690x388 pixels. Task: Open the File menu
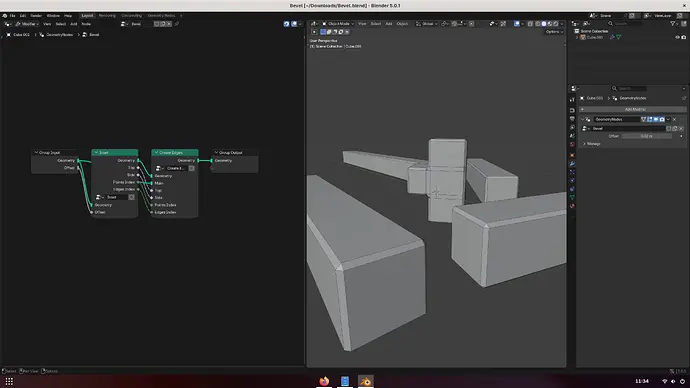pos(12,15)
